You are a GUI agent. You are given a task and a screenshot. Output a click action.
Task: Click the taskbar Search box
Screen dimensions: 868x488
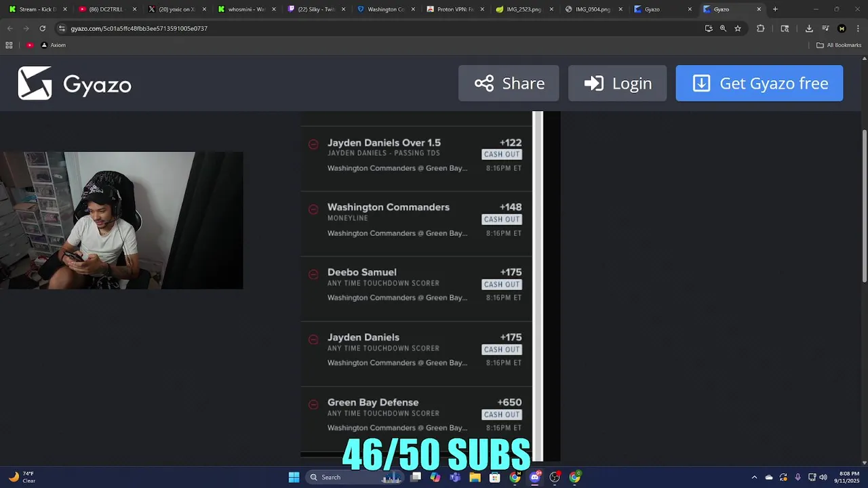[354, 477]
